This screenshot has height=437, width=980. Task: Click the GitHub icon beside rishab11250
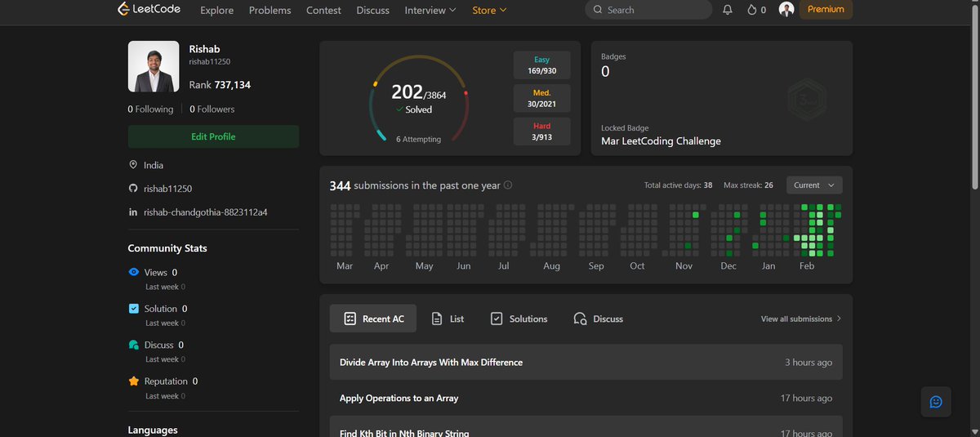133,189
